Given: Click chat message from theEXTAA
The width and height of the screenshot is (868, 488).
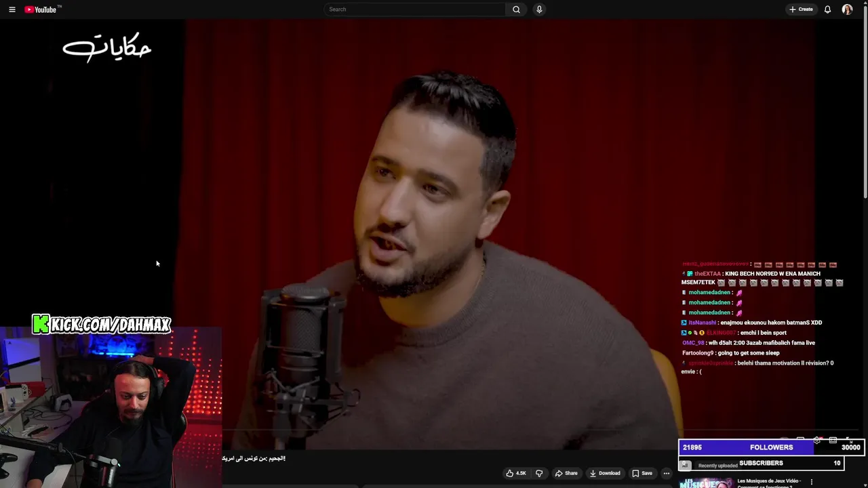Looking at the screenshot, I should (762, 278).
